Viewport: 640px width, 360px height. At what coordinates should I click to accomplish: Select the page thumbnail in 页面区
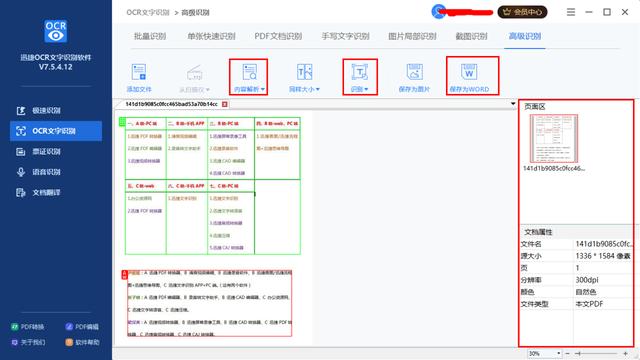554,139
